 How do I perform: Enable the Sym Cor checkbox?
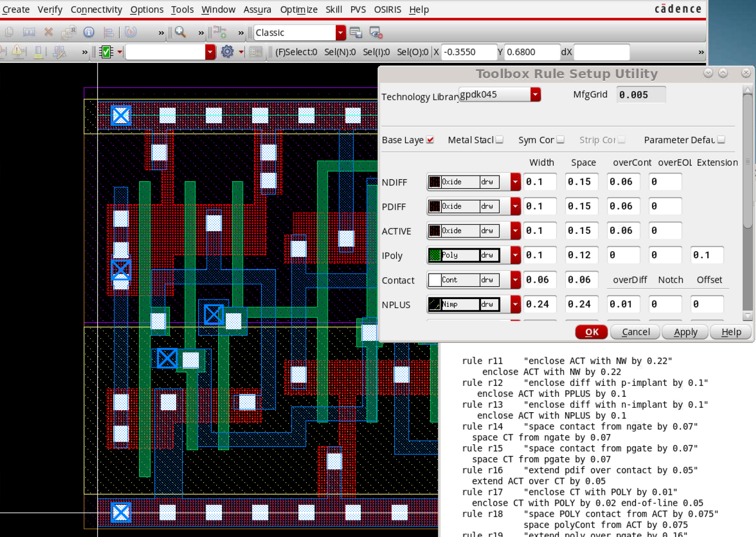pyautogui.click(x=560, y=139)
